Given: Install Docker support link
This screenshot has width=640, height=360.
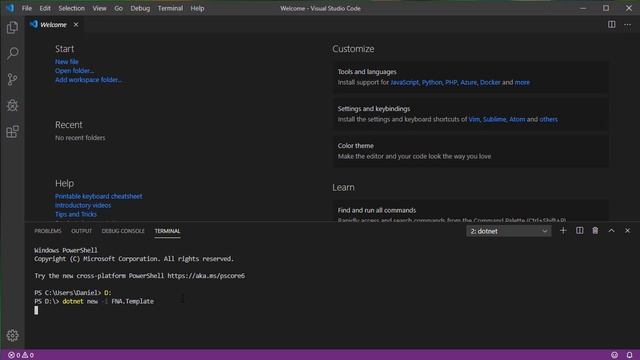Looking at the screenshot, I should [490, 82].
